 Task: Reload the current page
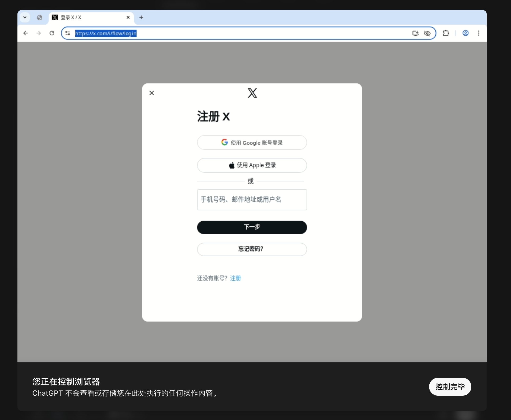[52, 33]
